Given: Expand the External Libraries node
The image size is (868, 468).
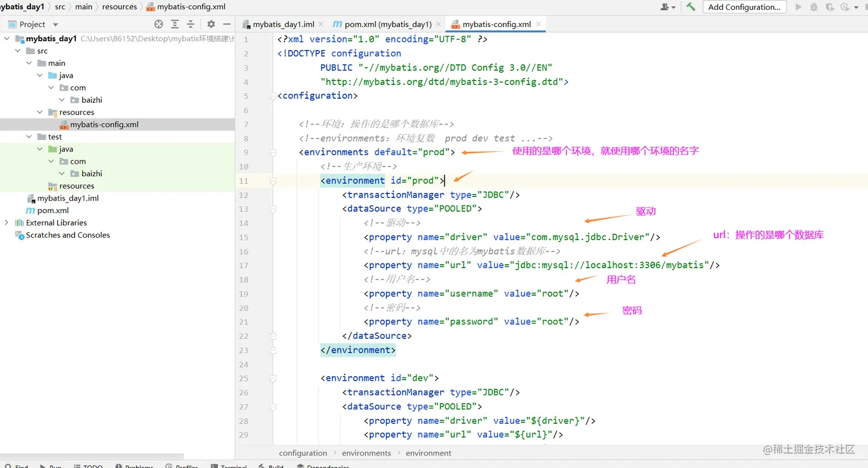Looking at the screenshot, I should coord(7,223).
